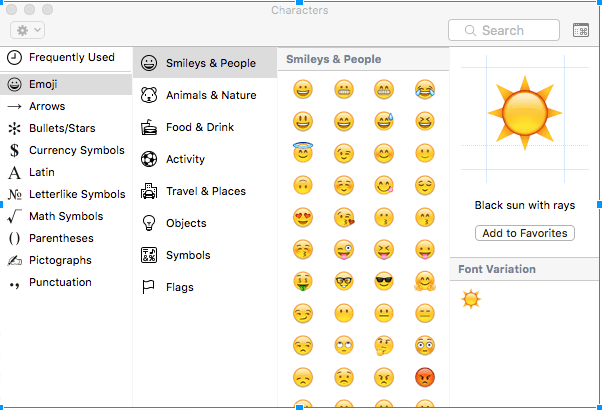Choose the sweat smile emoji
This screenshot has width=602, height=410.
coord(384,121)
